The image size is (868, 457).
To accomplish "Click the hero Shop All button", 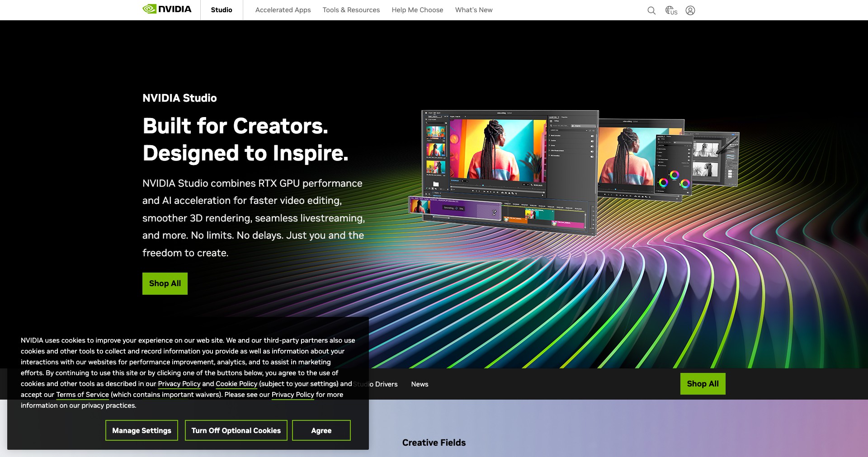I will tap(165, 283).
